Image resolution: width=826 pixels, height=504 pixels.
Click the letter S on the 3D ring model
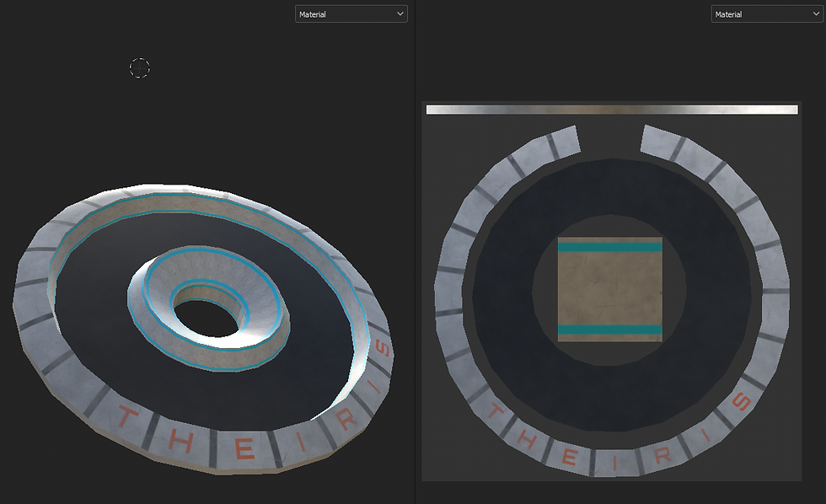[383, 348]
